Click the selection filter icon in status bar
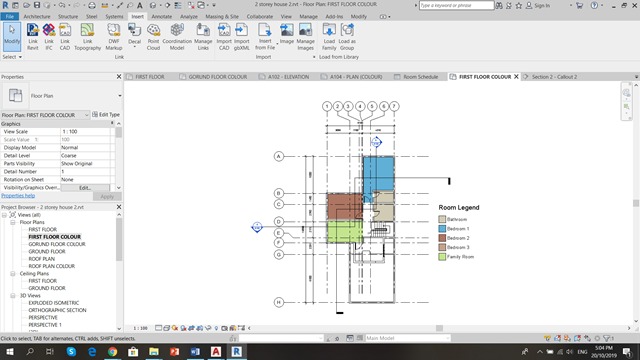This screenshot has height=360, width=640. [x=607, y=338]
